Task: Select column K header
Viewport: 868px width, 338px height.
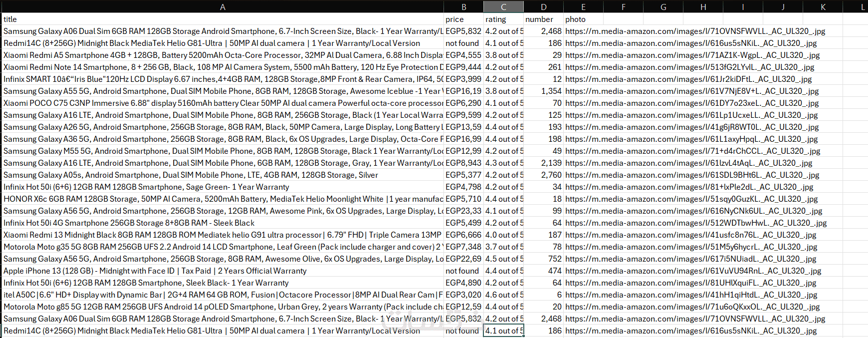Action: pos(823,7)
